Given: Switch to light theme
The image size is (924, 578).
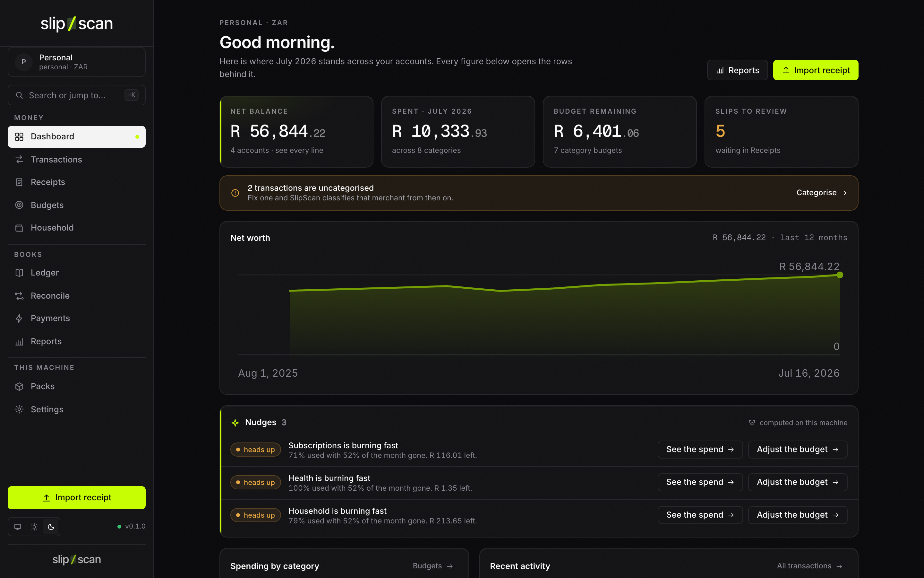Looking at the screenshot, I should pyautogui.click(x=34, y=527).
